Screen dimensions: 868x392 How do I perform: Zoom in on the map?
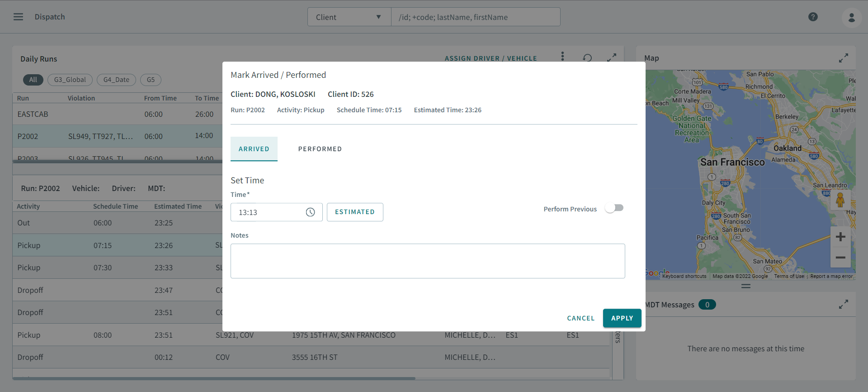click(840, 237)
